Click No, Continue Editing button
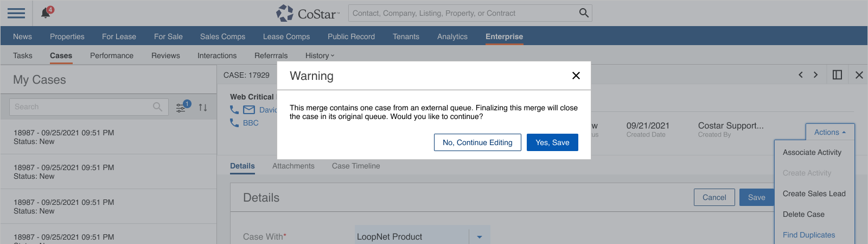This screenshot has height=244, width=868. click(x=477, y=142)
